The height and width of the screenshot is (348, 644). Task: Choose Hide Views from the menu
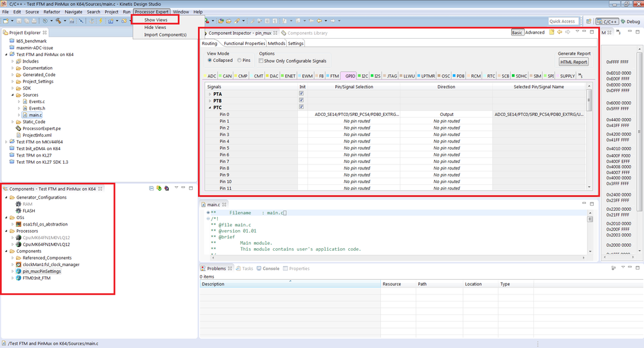[155, 27]
